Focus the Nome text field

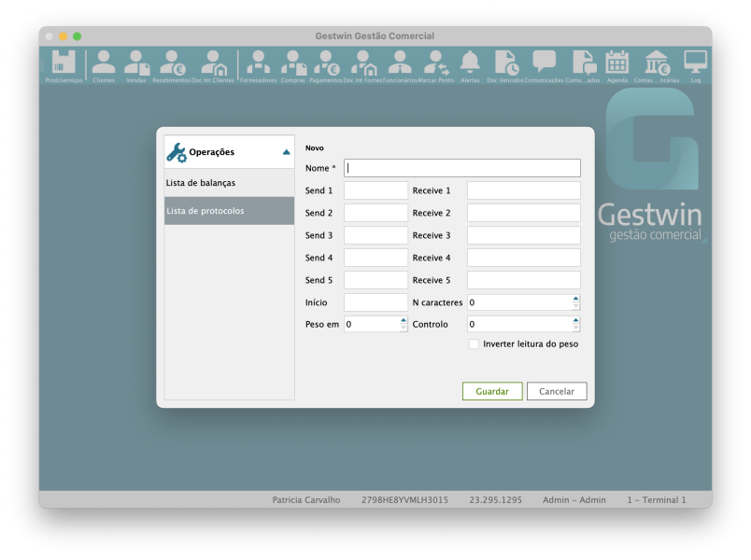[x=462, y=169]
